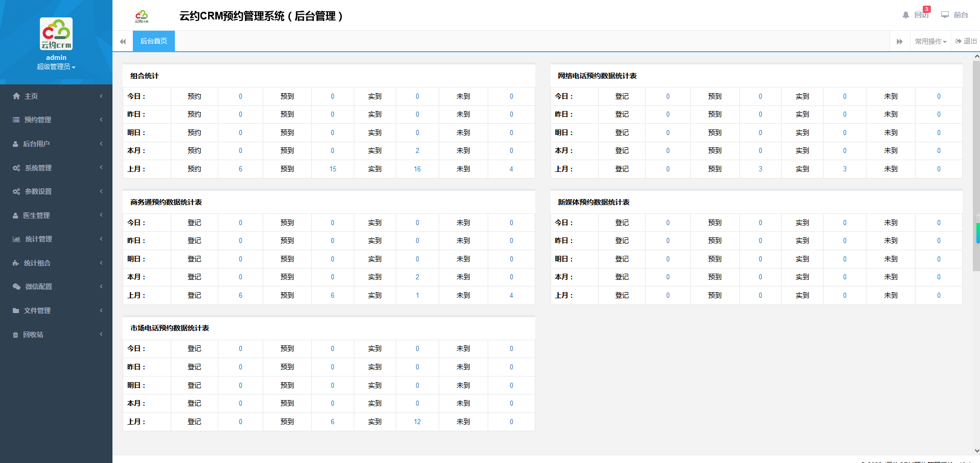Click the user icon beside 后台用户
980x463 pixels.
pyautogui.click(x=16, y=144)
